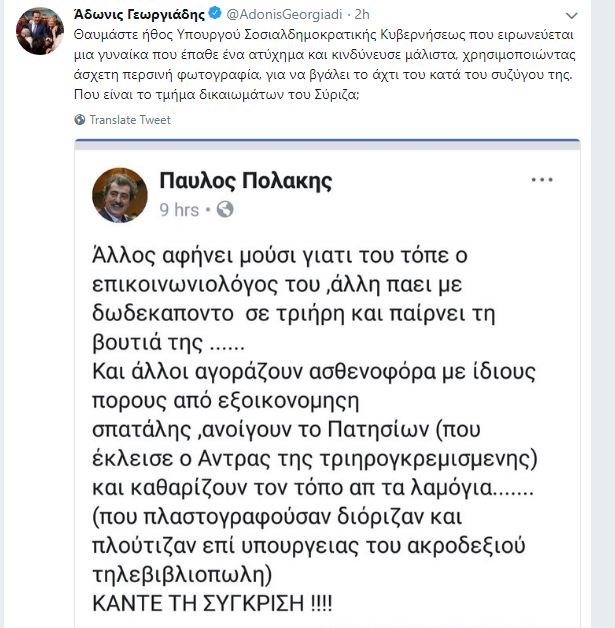This screenshot has width=615, height=628.
Task: Click the 2h tweet timestamp
Action: (x=362, y=15)
